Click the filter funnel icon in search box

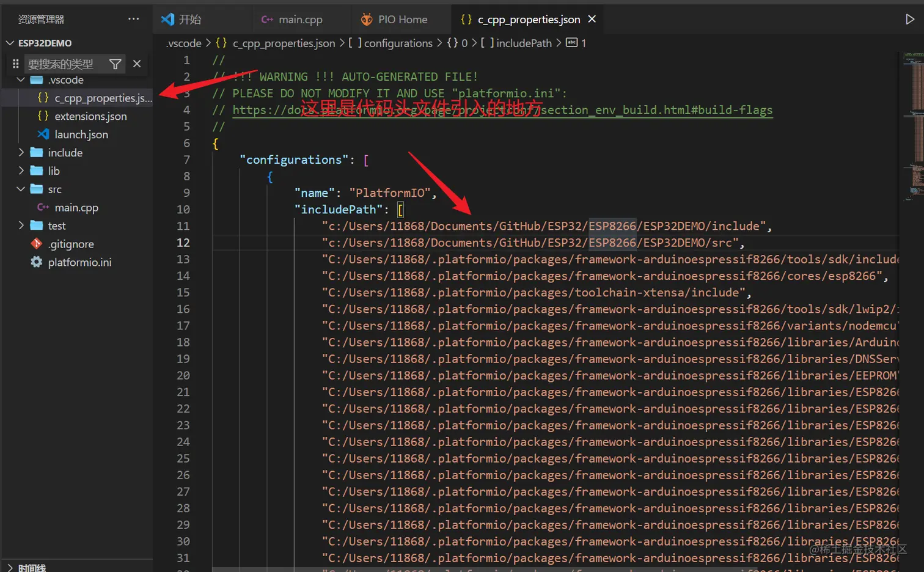pyautogui.click(x=115, y=64)
